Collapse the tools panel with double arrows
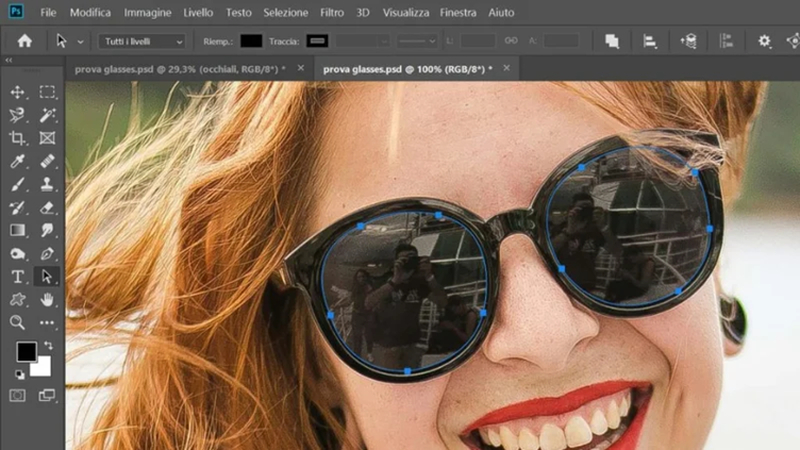Image resolution: width=800 pixels, height=450 pixels. coord(9,60)
